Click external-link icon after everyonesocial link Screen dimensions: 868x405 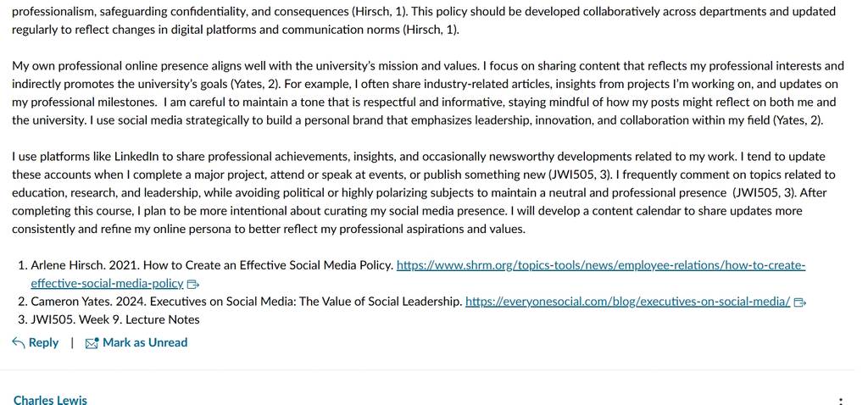pyautogui.click(x=800, y=302)
